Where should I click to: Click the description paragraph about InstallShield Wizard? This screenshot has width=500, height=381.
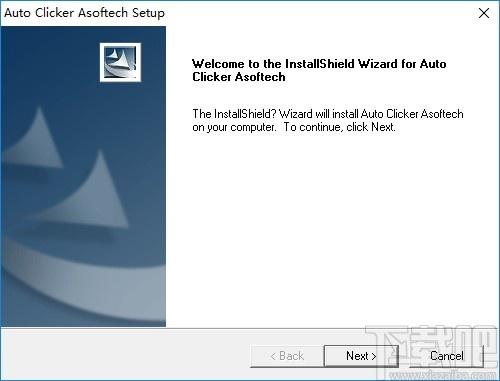pos(328,120)
